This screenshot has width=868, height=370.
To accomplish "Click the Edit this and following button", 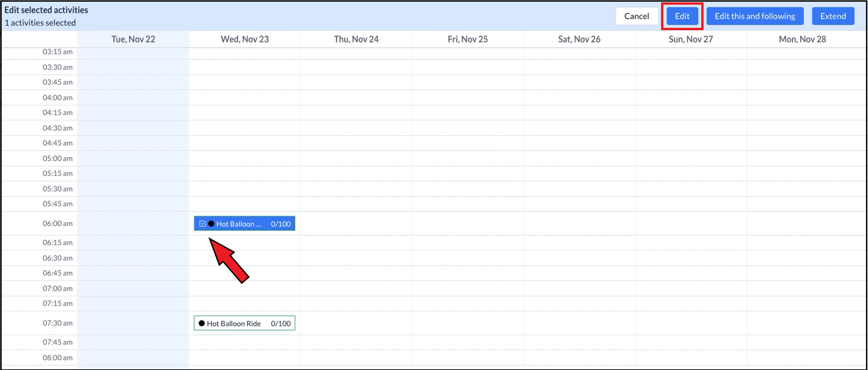I will coord(755,15).
